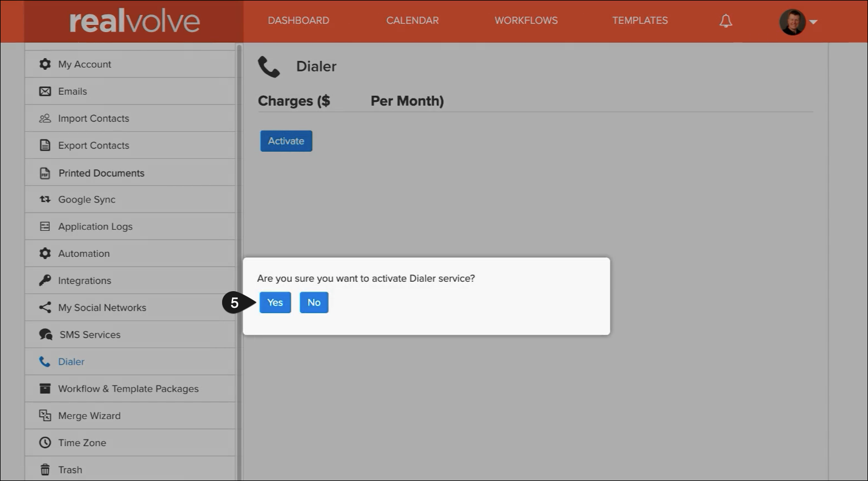
Task: Select the SMS Services chat bubble icon
Action: pyautogui.click(x=45, y=335)
